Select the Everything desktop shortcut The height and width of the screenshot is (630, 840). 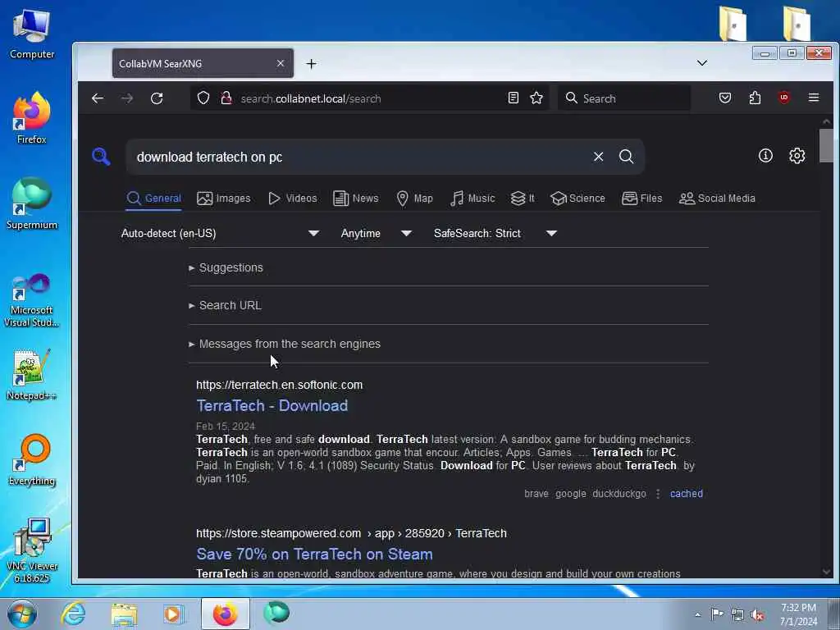click(x=32, y=459)
